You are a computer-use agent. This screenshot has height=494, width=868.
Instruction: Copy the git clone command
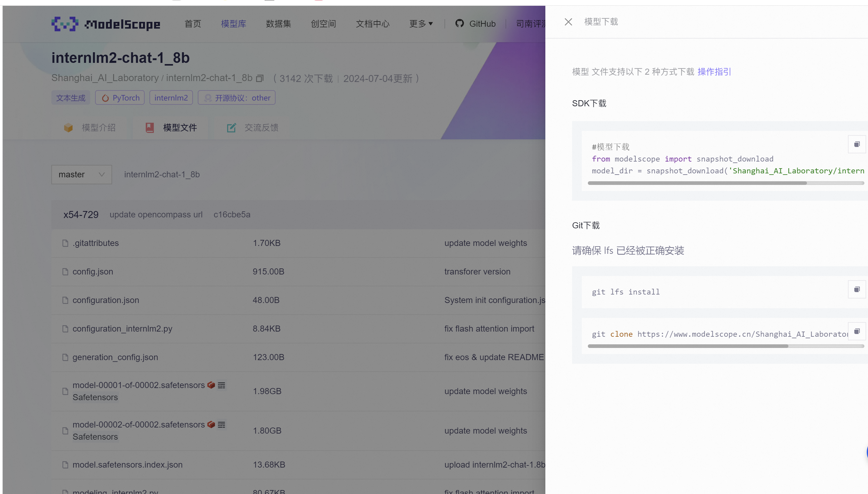tap(856, 332)
